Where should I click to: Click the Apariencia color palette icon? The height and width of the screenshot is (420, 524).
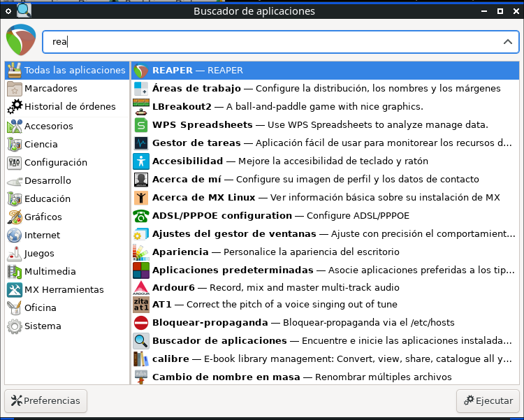coord(140,252)
